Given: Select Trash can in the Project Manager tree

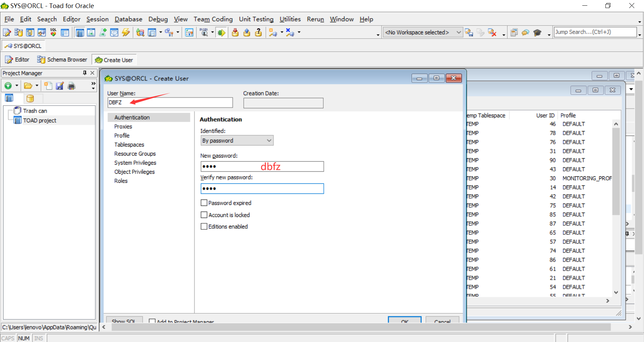Looking at the screenshot, I should click(35, 111).
